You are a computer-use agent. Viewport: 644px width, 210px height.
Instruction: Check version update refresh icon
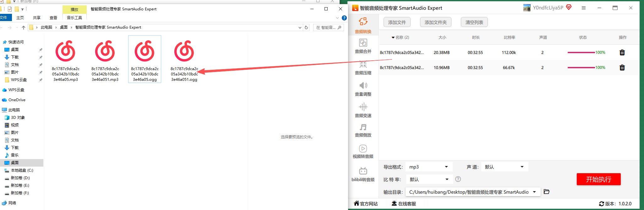[x=602, y=204]
